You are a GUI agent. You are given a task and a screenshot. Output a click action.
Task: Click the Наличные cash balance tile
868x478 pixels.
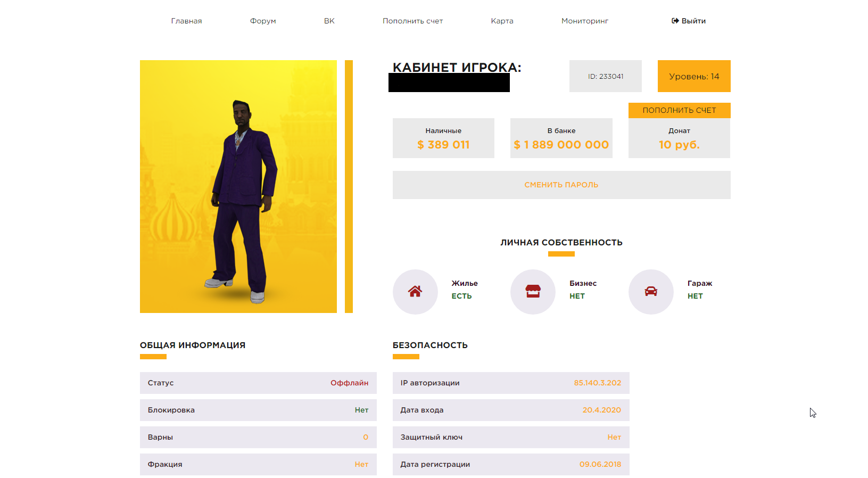[443, 138]
